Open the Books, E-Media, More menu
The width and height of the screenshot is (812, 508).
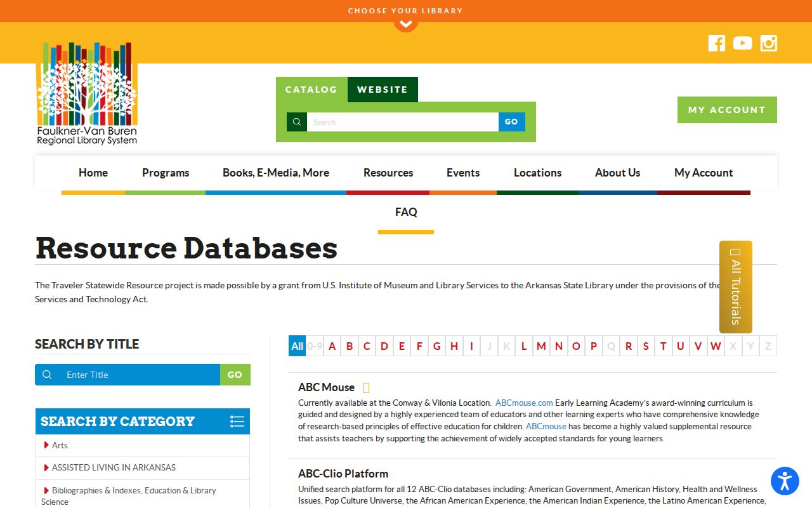point(276,173)
